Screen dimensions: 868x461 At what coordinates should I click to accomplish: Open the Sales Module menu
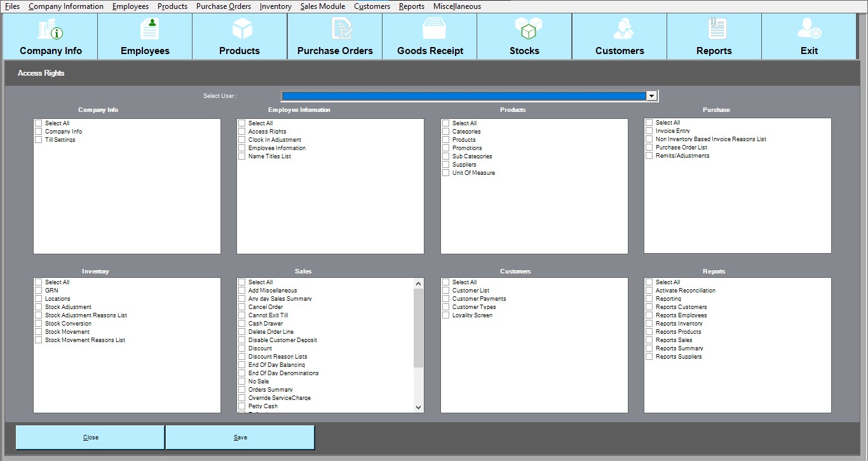pyautogui.click(x=323, y=6)
